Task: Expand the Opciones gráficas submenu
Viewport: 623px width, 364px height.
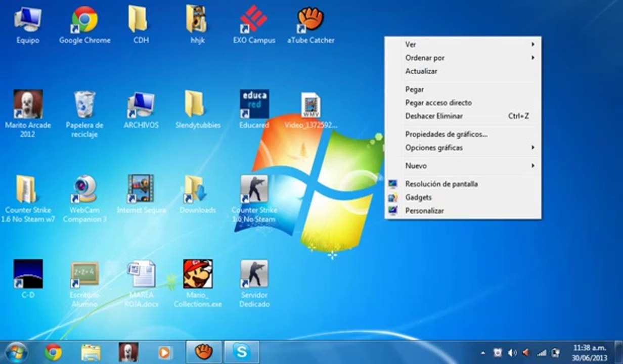Action: point(463,148)
